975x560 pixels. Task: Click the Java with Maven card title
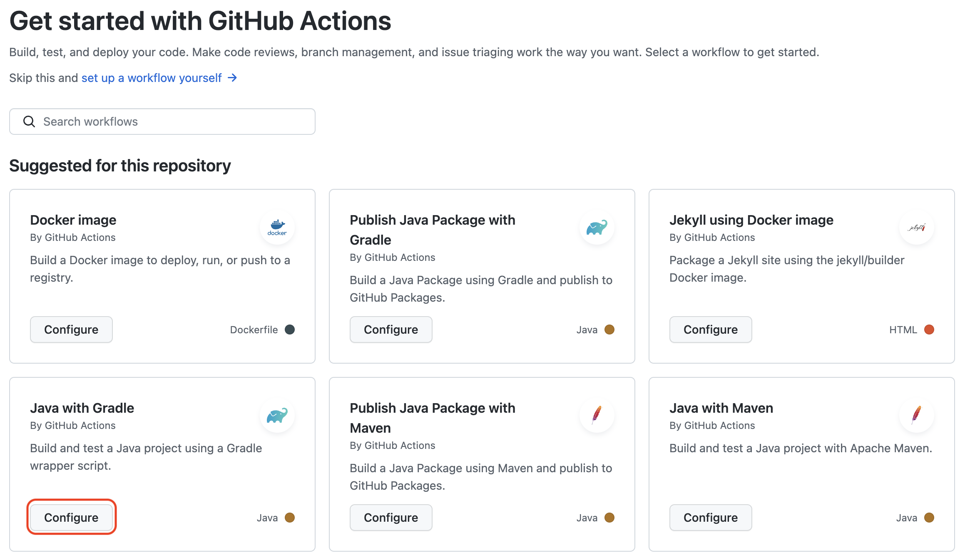pos(721,408)
